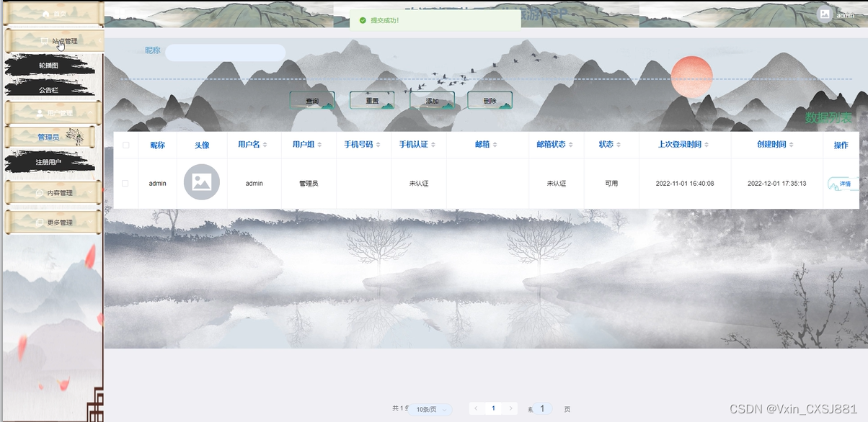Sort by 状态 using its sort arrows

pos(619,145)
